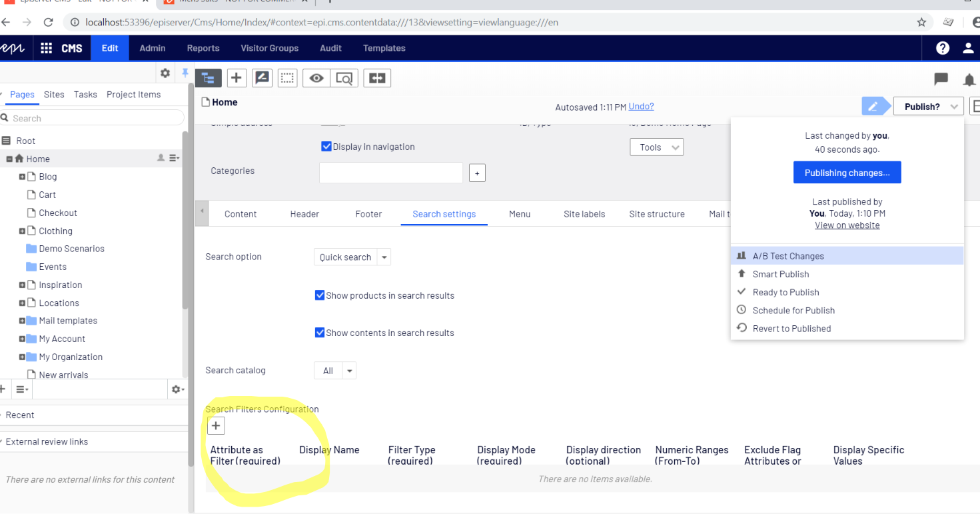The height and width of the screenshot is (520, 980).
Task: Click the preview with zoom toolbar icon
Action: tap(344, 78)
